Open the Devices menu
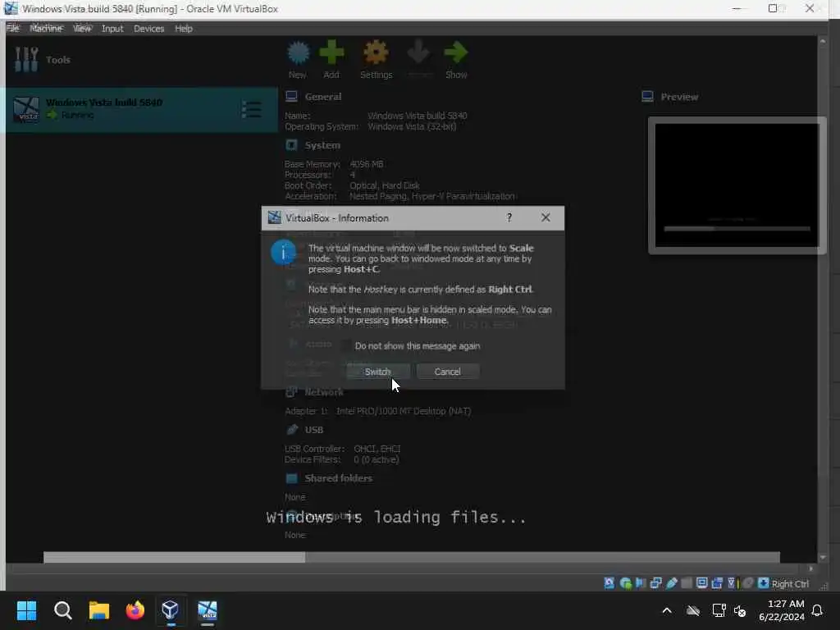 (149, 29)
